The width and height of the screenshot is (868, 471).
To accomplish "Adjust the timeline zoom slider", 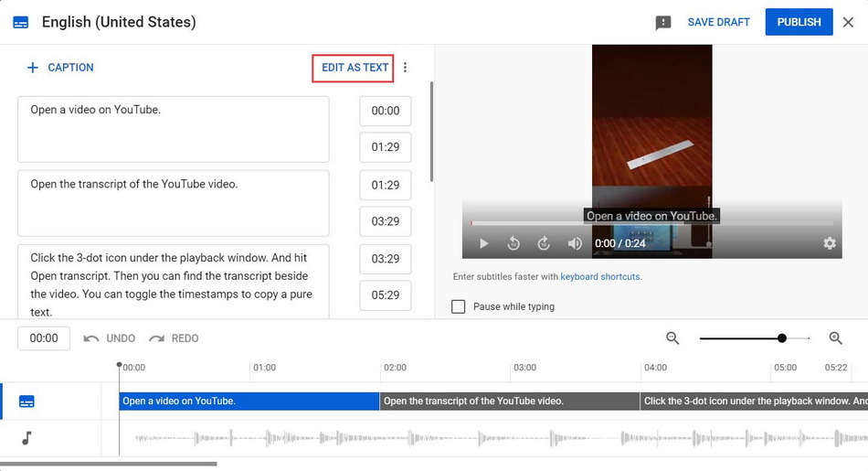I will [x=782, y=338].
